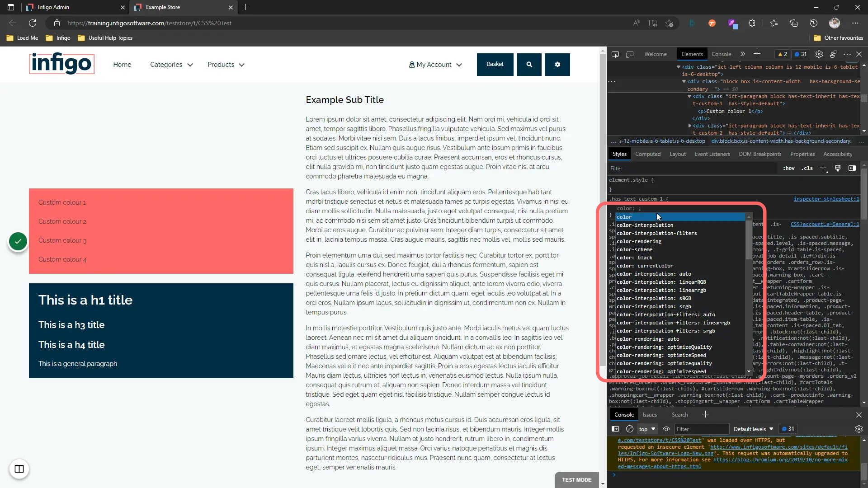Open the Issues tab in drawer
868x488 pixels.
click(x=650, y=415)
